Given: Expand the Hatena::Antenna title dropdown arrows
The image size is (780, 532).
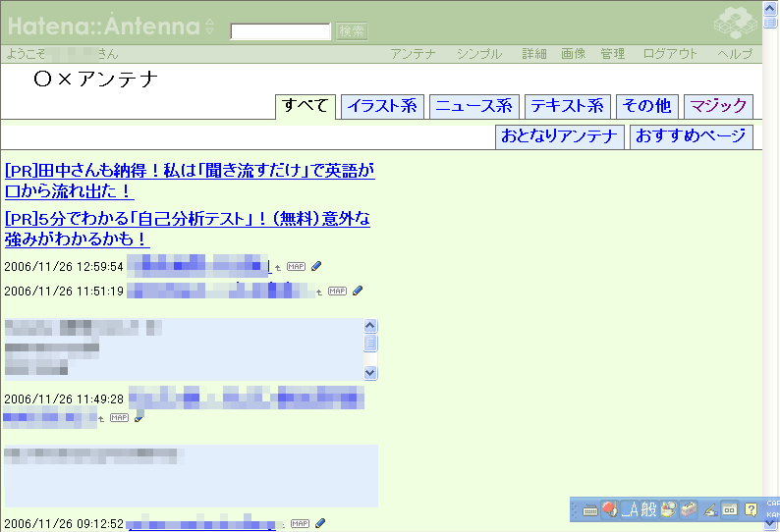Looking at the screenshot, I should (209, 27).
